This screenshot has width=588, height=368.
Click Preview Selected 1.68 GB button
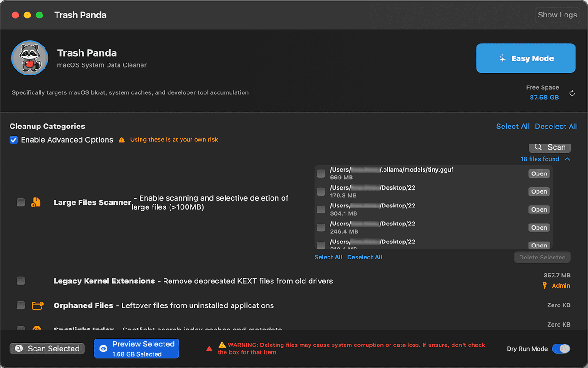[x=136, y=349]
